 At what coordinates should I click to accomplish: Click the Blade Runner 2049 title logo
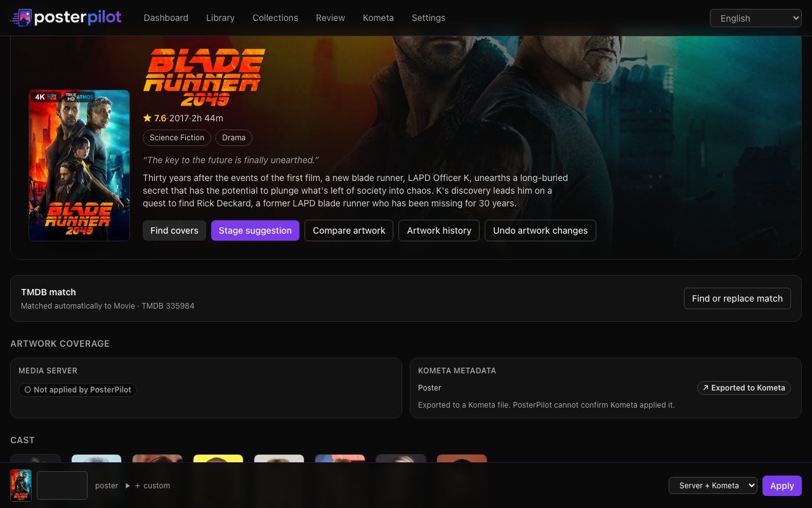[204, 77]
